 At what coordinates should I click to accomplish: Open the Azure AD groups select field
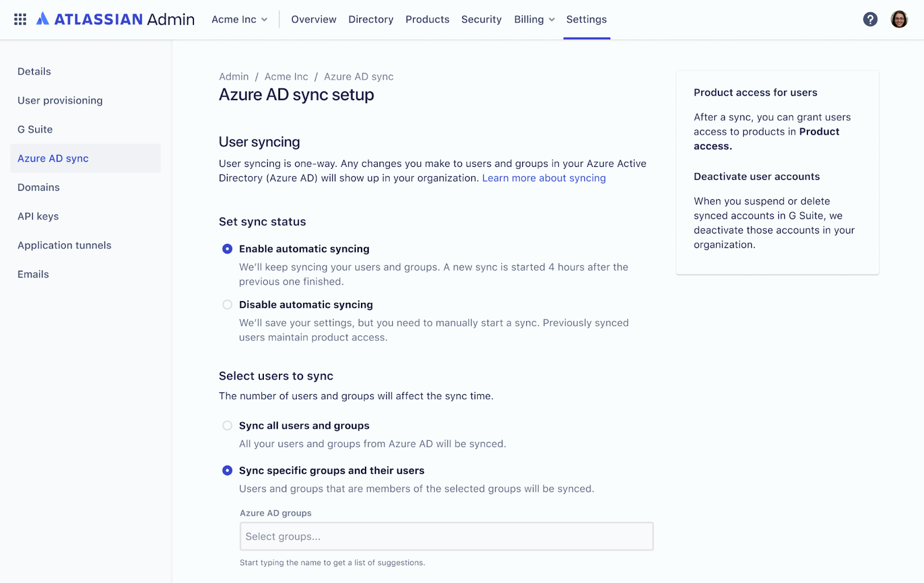446,536
